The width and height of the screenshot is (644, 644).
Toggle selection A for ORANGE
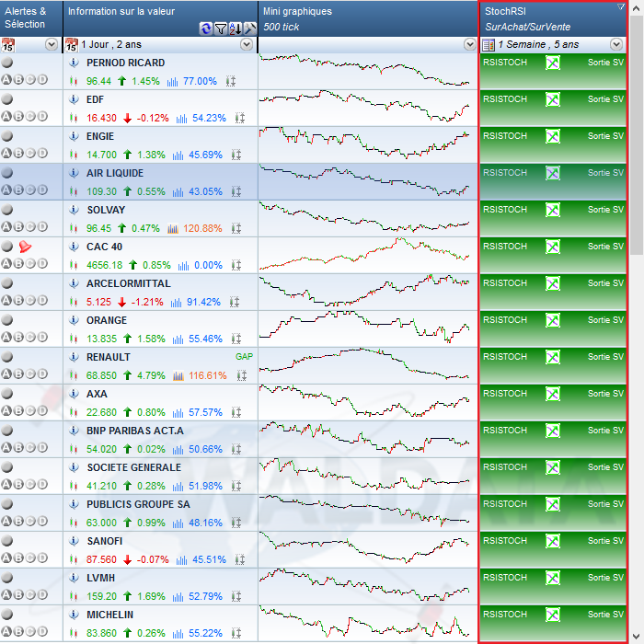[x=6, y=337]
